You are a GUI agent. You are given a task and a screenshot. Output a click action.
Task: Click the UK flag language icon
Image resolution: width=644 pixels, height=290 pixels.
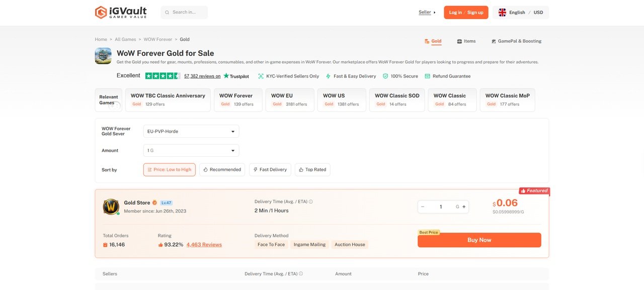502,13
